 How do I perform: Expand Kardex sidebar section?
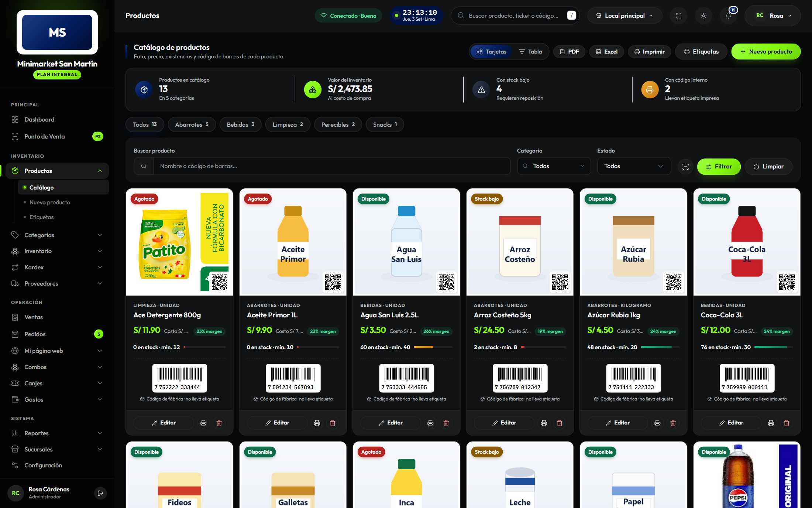click(x=57, y=267)
